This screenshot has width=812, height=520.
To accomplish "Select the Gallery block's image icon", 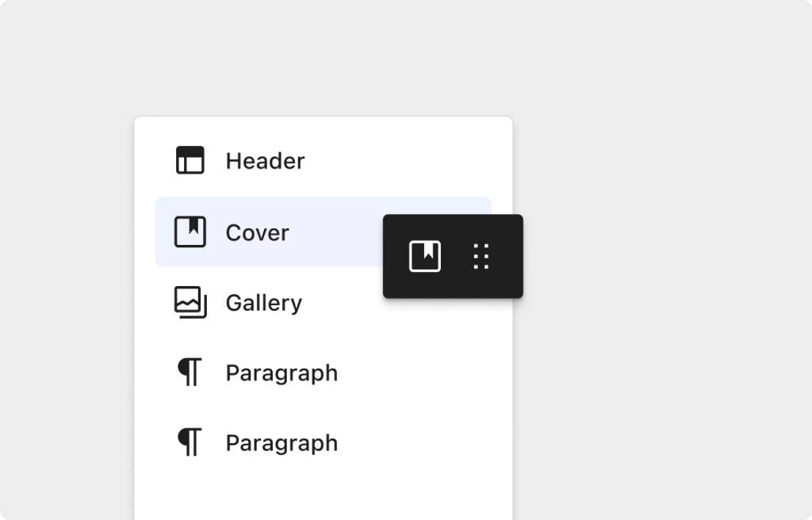I will [x=190, y=302].
